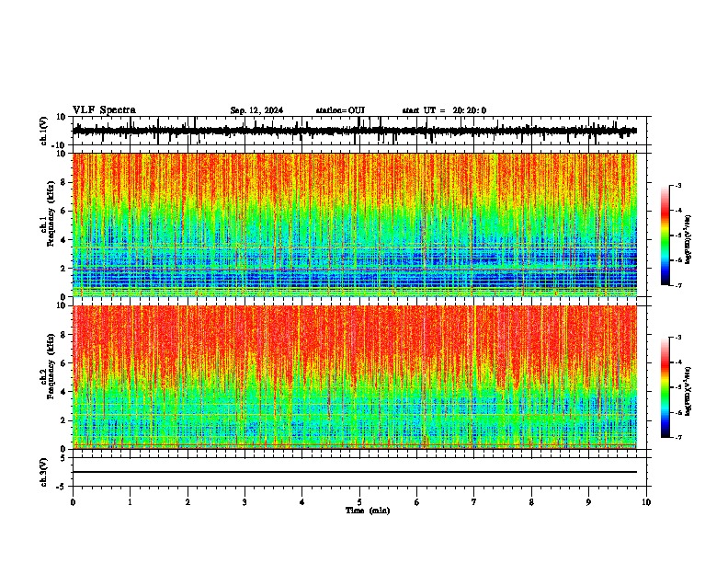Click the ch.3(V) axis label
This screenshot has width=728, height=563.
coord(44,472)
